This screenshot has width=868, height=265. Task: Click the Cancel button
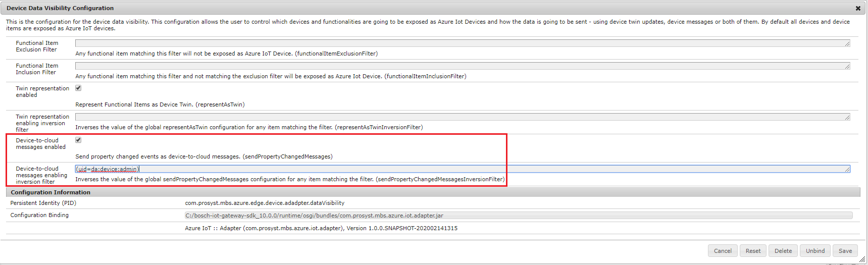[723, 251]
